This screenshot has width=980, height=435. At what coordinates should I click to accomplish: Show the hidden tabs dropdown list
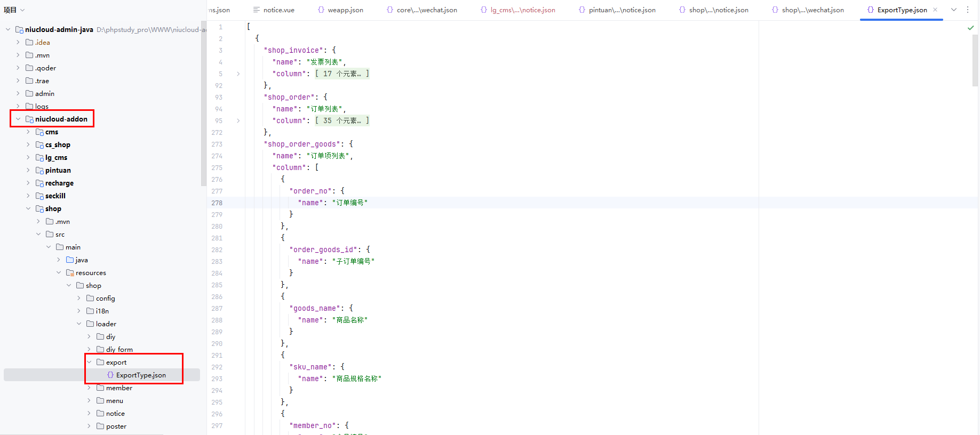[954, 10]
